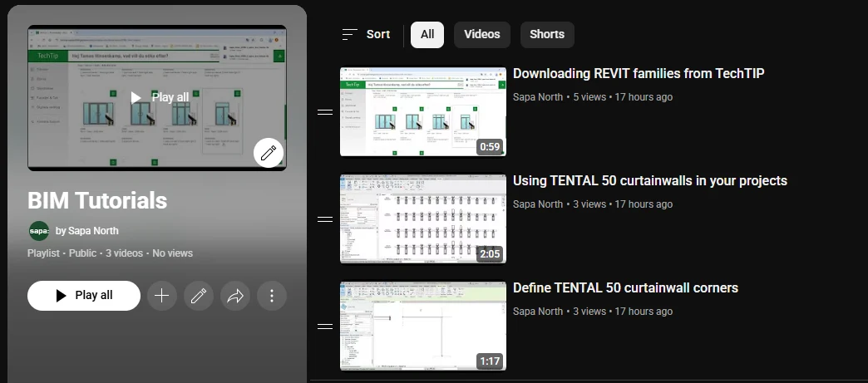Select the Shorts filter chip

coord(547,34)
